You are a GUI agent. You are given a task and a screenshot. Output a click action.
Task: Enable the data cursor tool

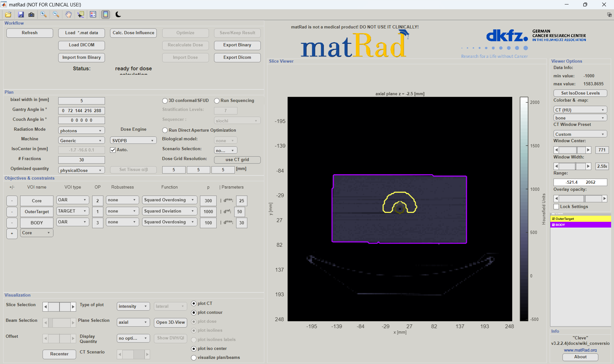click(x=81, y=14)
